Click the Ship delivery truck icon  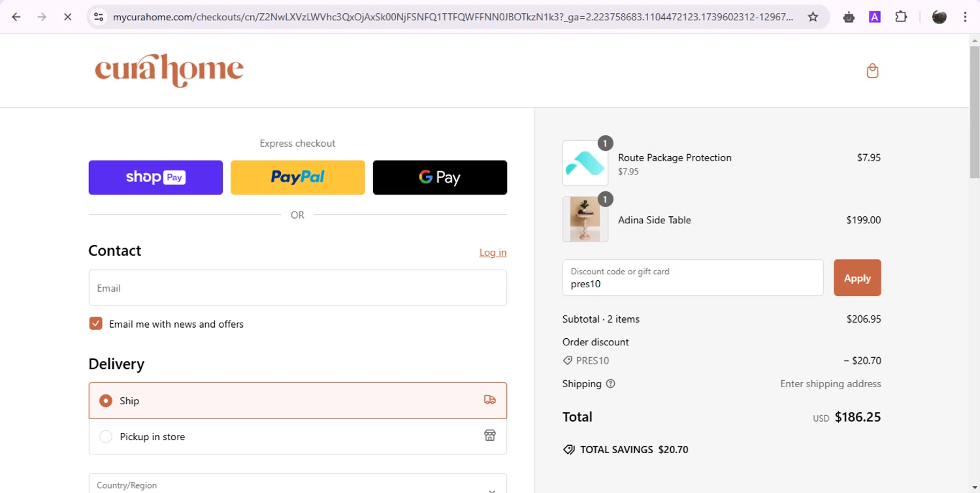point(489,400)
